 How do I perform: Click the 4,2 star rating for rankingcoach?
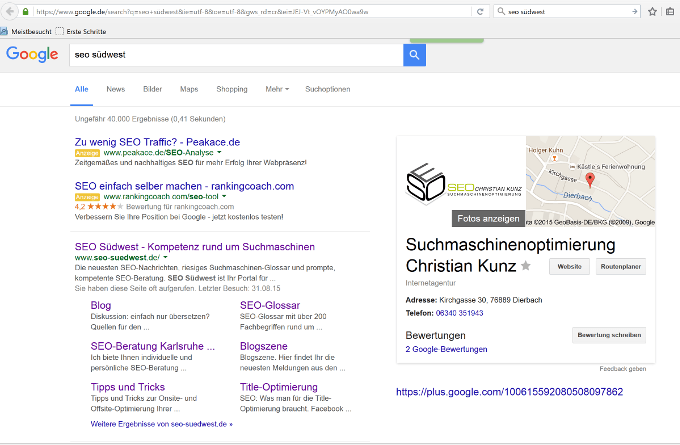(x=99, y=206)
